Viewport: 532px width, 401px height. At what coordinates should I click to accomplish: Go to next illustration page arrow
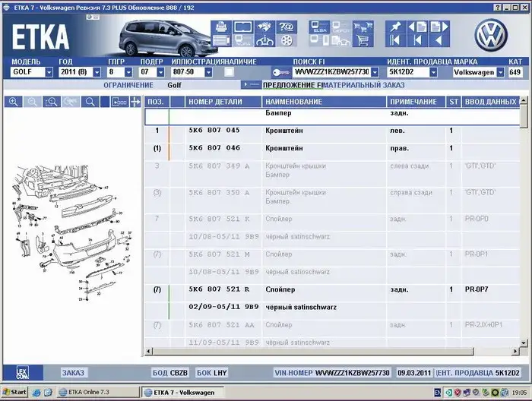point(441,27)
